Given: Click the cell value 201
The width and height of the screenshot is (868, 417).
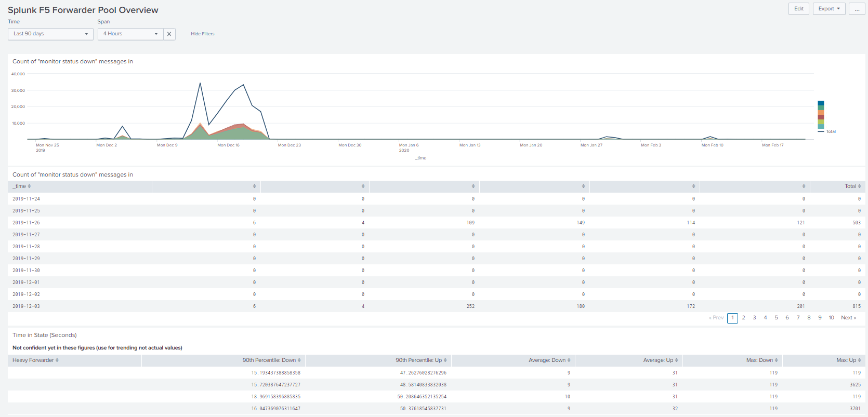Looking at the screenshot, I should pyautogui.click(x=801, y=306).
